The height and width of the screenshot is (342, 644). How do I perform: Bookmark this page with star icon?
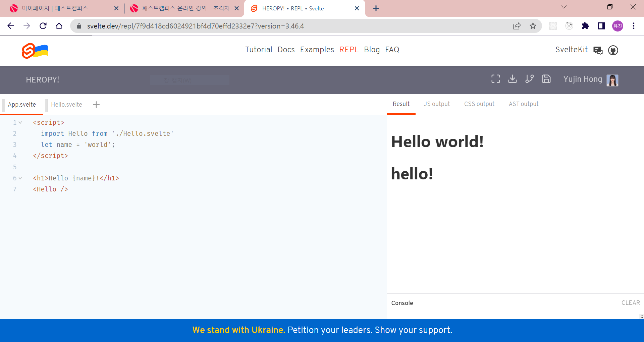(533, 26)
